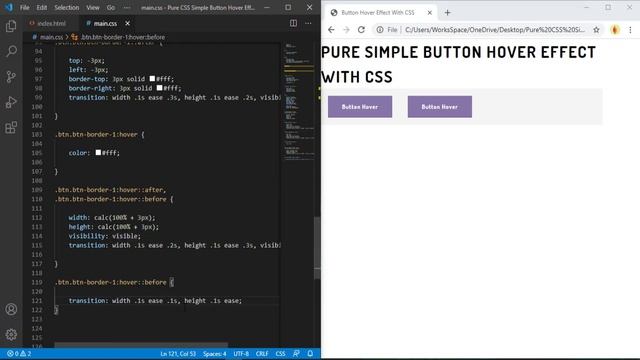Image resolution: width=640 pixels, height=360 pixels.
Task: Open editor More Actions menu
Action: point(308,23)
